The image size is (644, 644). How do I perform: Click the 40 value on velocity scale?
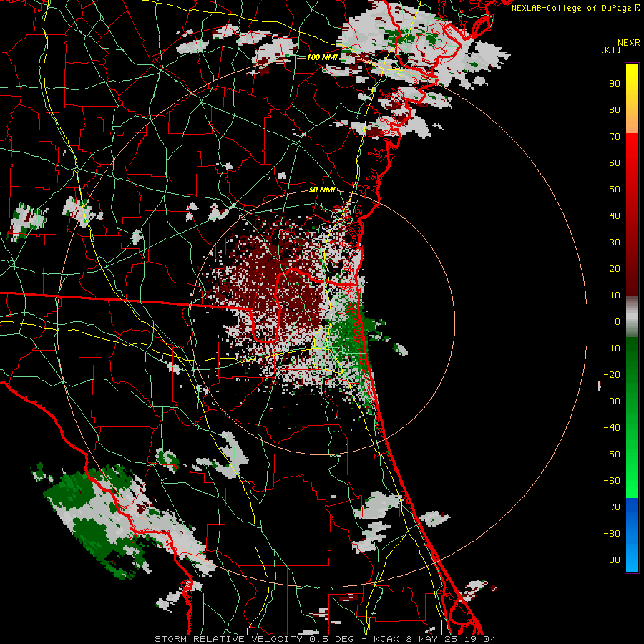tap(615, 216)
